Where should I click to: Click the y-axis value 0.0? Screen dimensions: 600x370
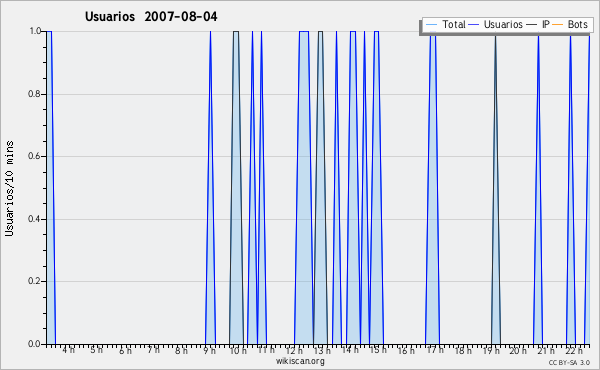35,344
